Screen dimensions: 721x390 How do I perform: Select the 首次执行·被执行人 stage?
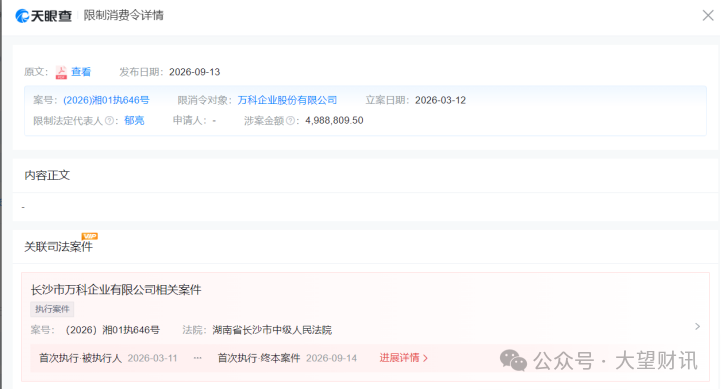coord(80,358)
